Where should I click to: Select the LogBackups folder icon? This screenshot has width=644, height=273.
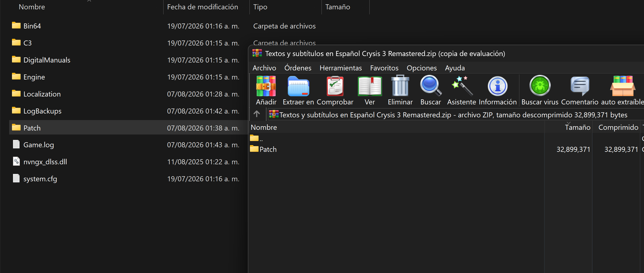coord(16,110)
